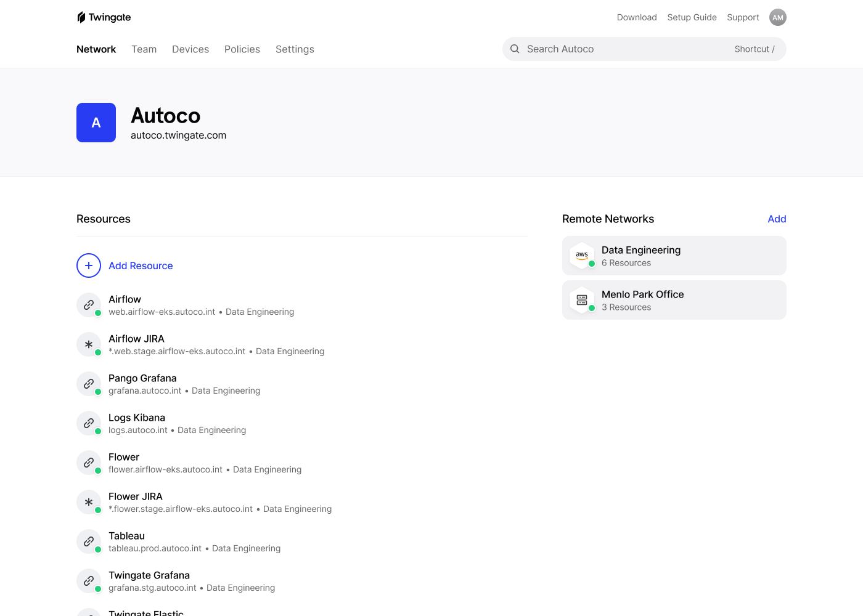Click the logs.autoco.int address
Screen dimensions: 863x616
pos(138,430)
